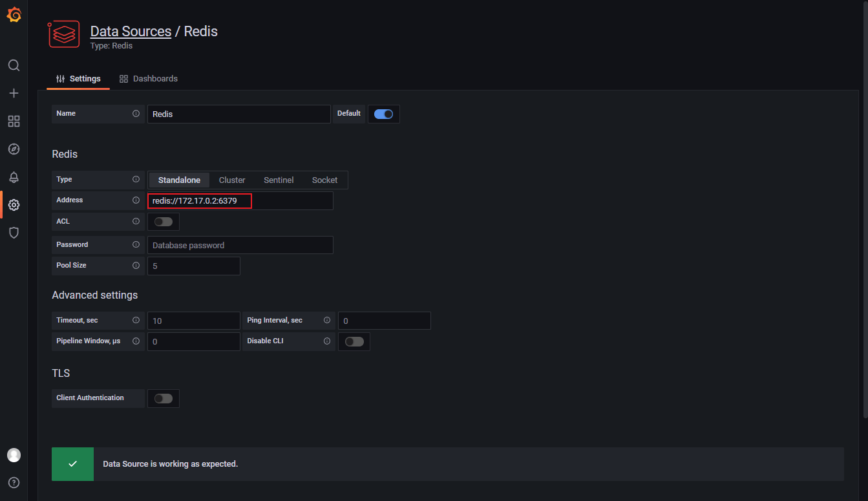
Task: Show info tooltip for Timeout, sec
Action: pyautogui.click(x=136, y=320)
